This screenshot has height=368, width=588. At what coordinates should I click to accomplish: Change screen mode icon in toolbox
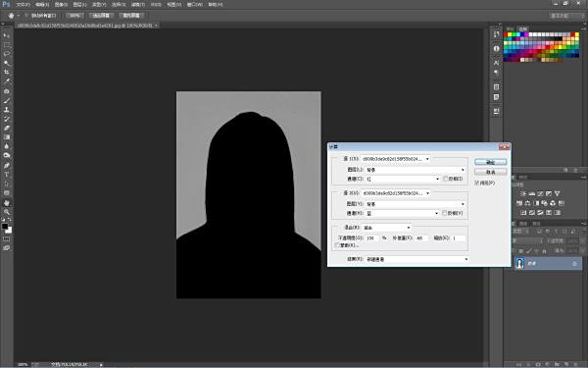pos(7,248)
